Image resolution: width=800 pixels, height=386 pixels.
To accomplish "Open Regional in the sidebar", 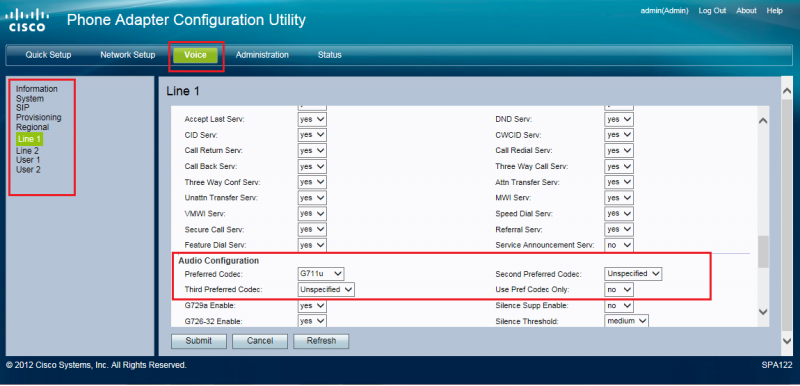I will (33, 127).
